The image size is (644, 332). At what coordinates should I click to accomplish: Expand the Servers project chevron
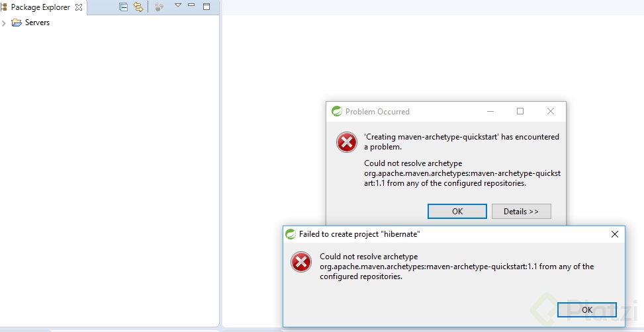pos(4,23)
